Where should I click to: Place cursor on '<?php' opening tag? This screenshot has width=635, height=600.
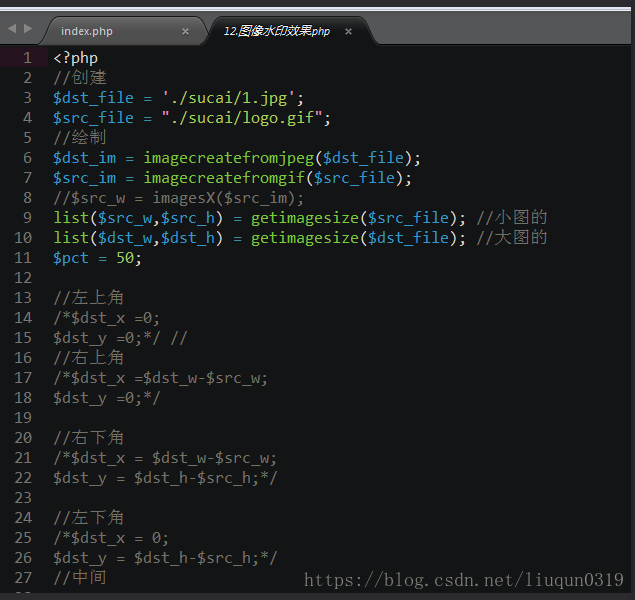coord(75,58)
